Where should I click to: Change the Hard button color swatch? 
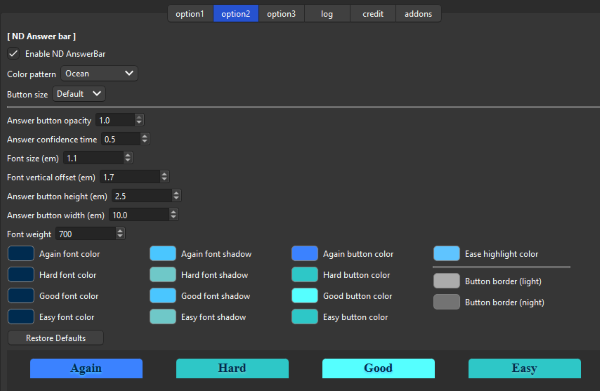coord(305,275)
